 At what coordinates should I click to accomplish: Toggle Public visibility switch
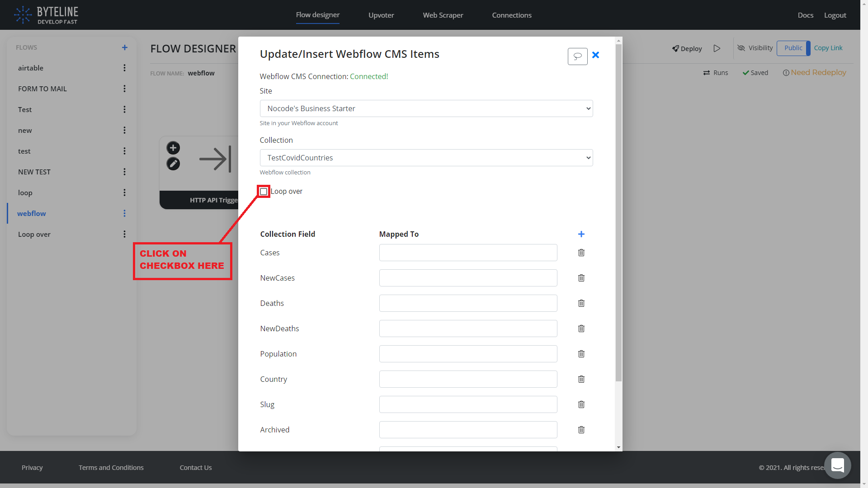pyautogui.click(x=793, y=48)
